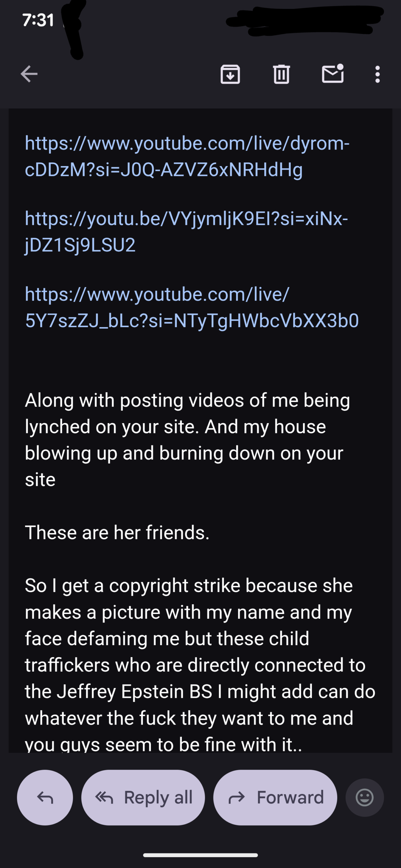401x868 pixels.
Task: Open the YouTube live 5Y7szZJ_bLc link
Action: pyautogui.click(x=192, y=307)
